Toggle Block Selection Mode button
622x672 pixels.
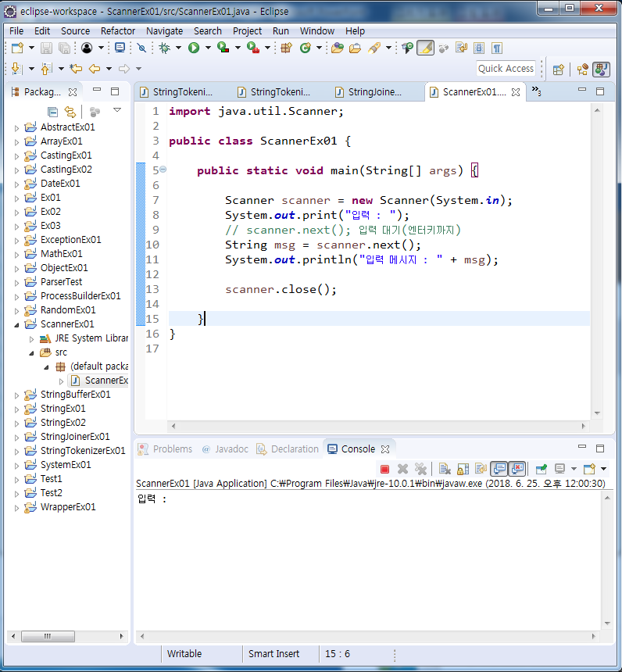point(479,48)
